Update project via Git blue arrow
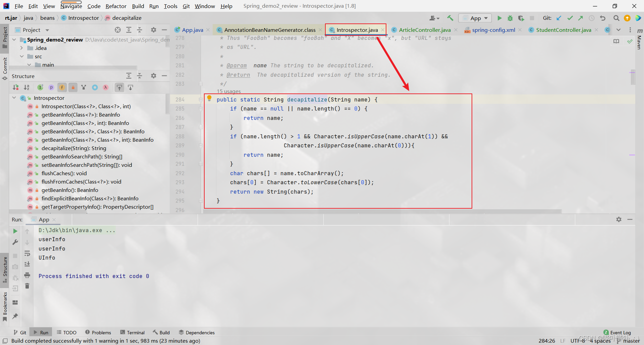 (559, 18)
